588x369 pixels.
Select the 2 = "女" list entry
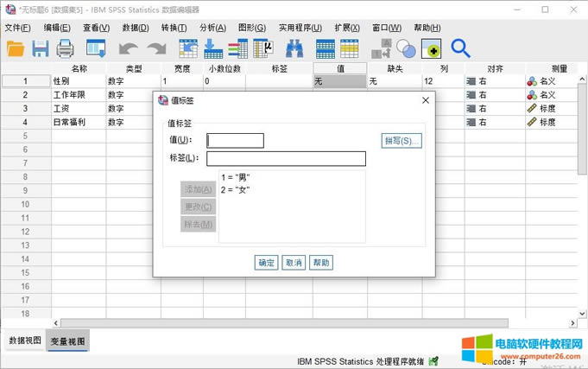click(x=236, y=189)
